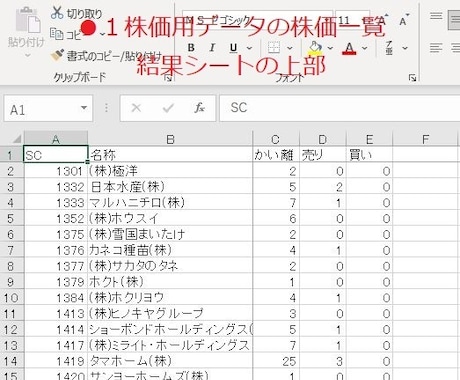Click the ホクト(株) cell
This screenshot has height=380, width=460.
(x=170, y=282)
